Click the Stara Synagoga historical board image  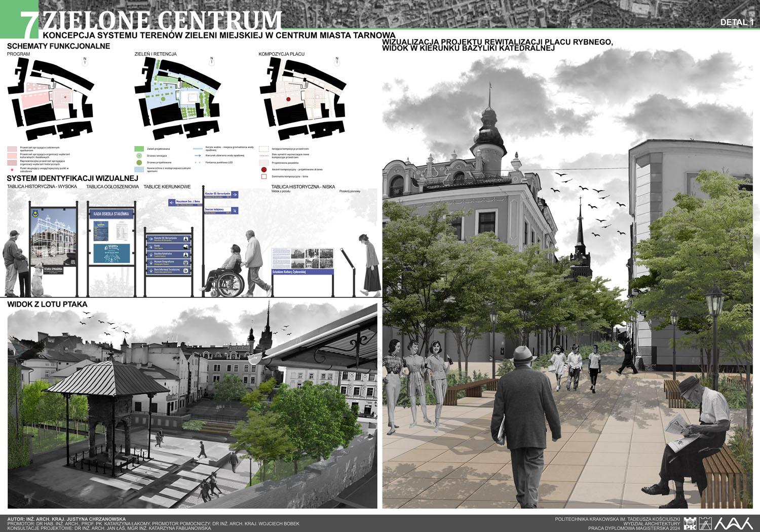coord(53,238)
